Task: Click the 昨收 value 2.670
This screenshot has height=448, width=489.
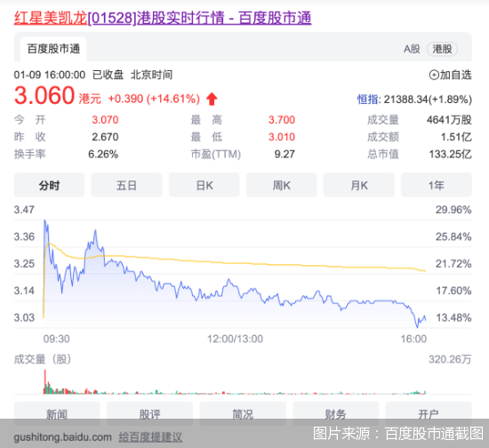Action: (x=105, y=137)
